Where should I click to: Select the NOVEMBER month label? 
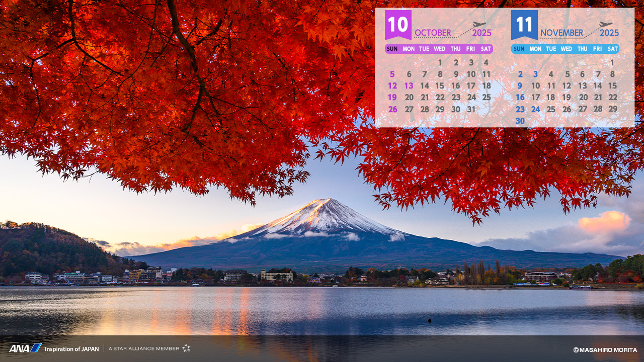[x=561, y=33]
